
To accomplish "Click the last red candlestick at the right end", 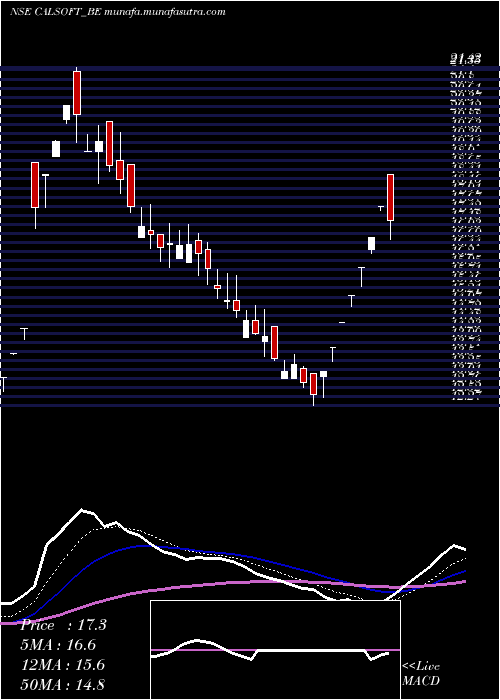I will coord(390,197).
